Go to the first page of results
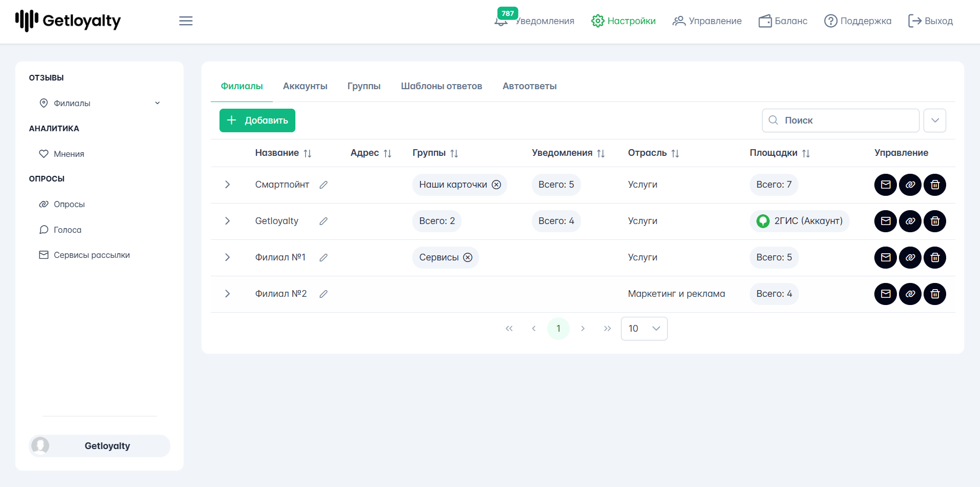Screen dimensions: 980x487 click(509, 329)
